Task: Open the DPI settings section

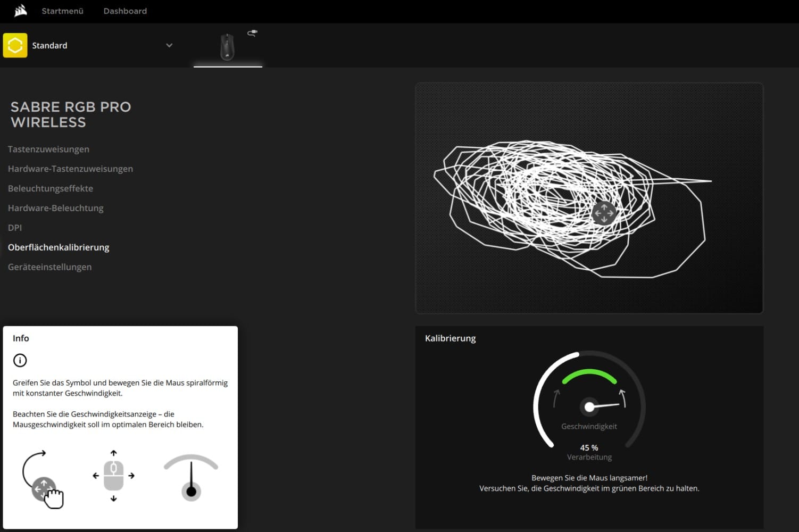Action: [x=15, y=228]
